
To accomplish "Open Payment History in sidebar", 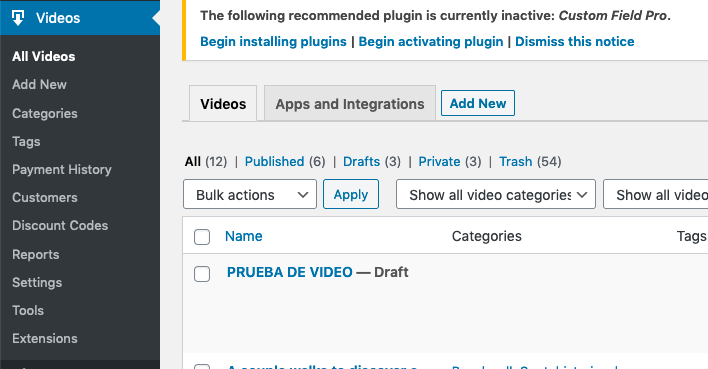I will pyautogui.click(x=62, y=169).
